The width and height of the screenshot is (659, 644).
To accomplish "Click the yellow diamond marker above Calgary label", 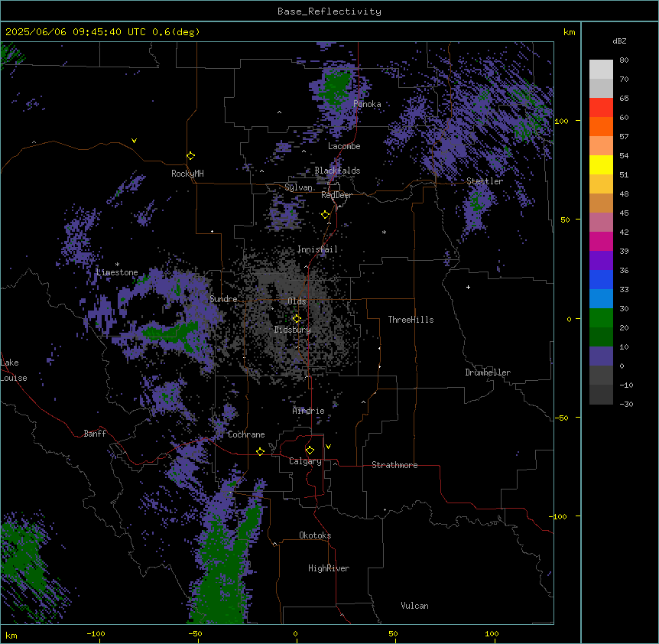I will pos(310,450).
